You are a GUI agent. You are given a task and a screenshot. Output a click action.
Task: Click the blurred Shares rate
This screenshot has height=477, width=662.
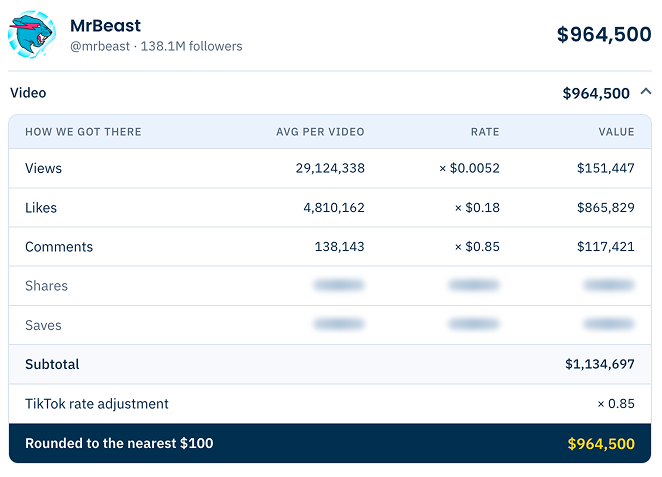click(x=474, y=285)
